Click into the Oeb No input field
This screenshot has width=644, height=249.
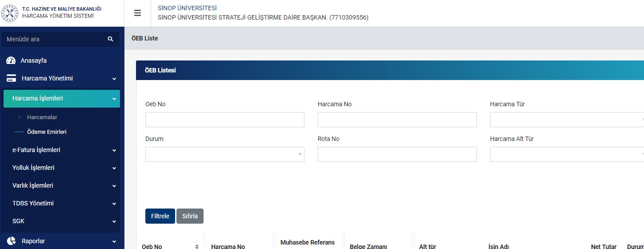(225, 120)
